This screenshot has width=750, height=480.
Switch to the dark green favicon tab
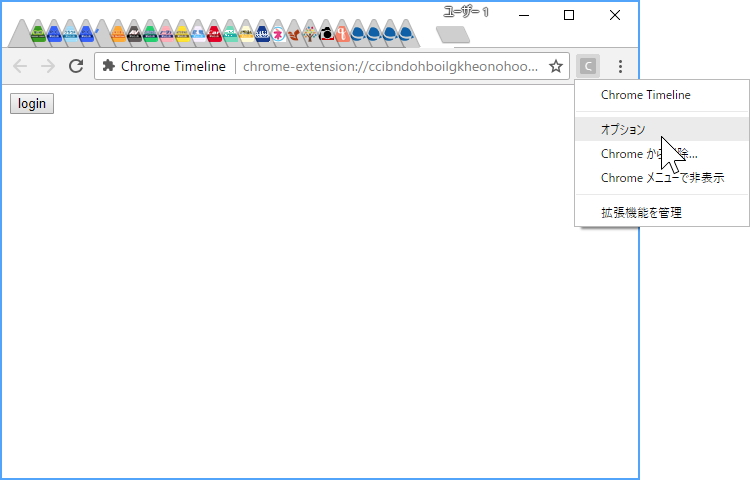coord(38,34)
